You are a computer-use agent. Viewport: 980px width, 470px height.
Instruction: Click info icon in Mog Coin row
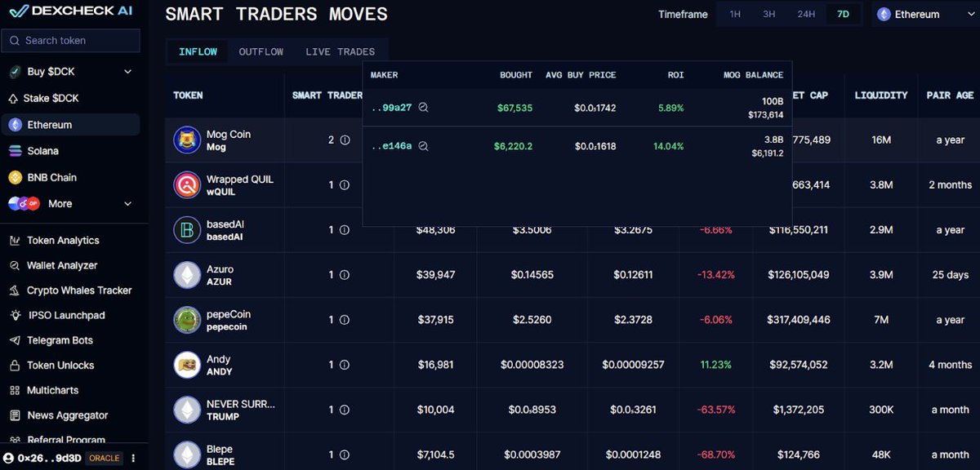(x=345, y=140)
